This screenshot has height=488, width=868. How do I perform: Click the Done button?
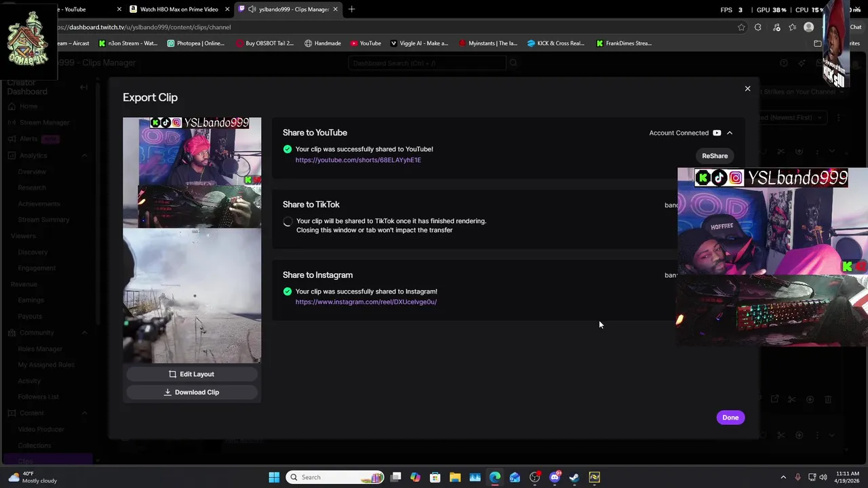730,418
